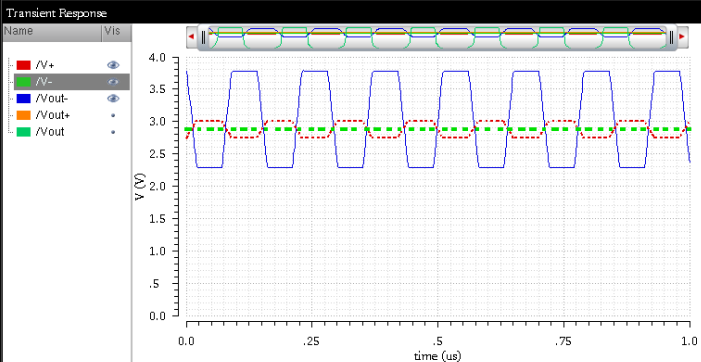Click the Name column header
The height and width of the screenshot is (362, 701).
tap(52, 33)
